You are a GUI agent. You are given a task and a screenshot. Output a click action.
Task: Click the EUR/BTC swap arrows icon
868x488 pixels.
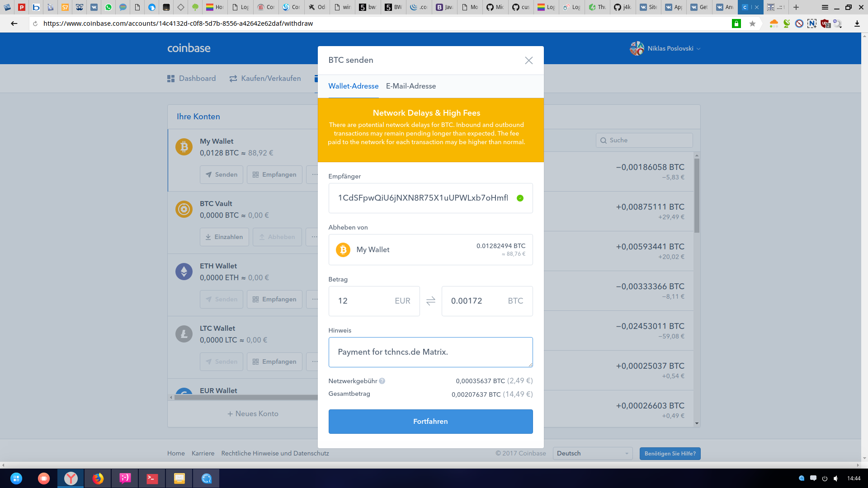tap(430, 301)
